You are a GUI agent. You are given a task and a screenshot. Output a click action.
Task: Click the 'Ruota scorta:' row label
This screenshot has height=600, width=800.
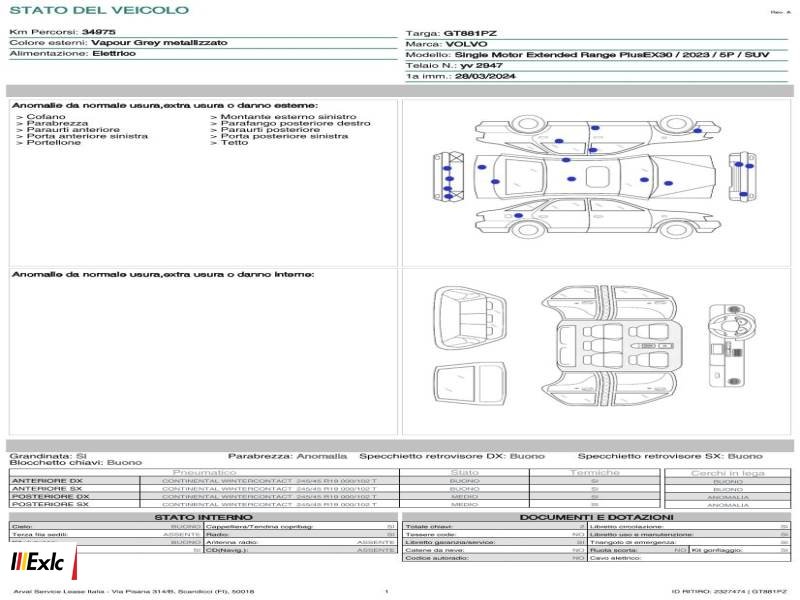(x=613, y=550)
